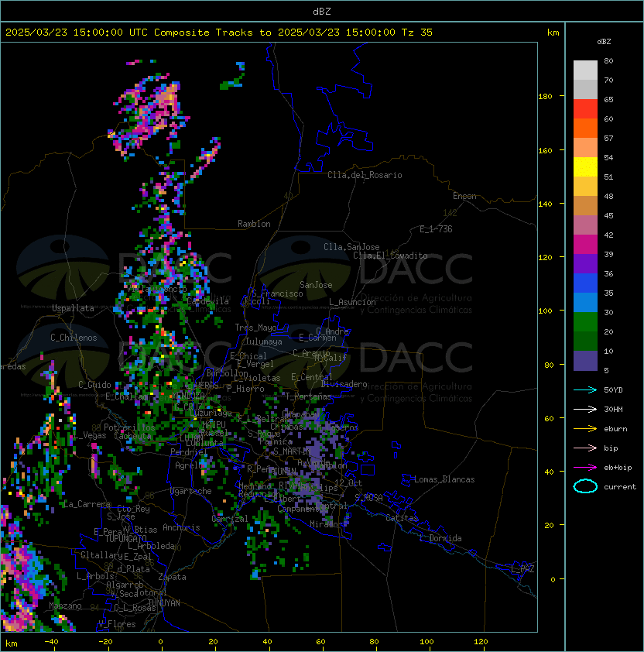Select the 'Divisadero' label

point(344,384)
